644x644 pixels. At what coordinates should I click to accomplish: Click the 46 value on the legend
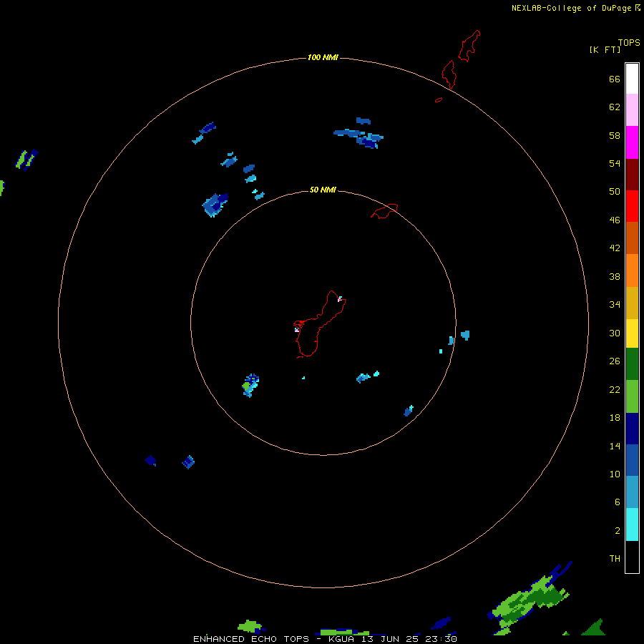[x=615, y=220]
